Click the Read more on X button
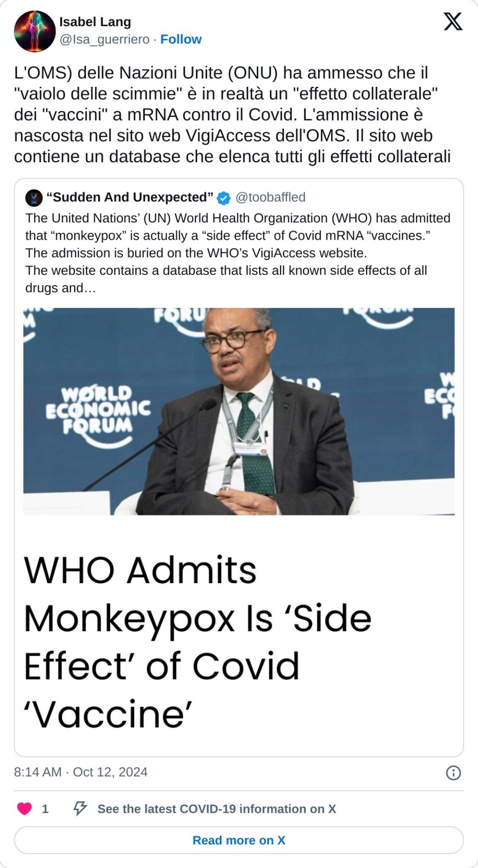The height and width of the screenshot is (868, 478). 239,840
